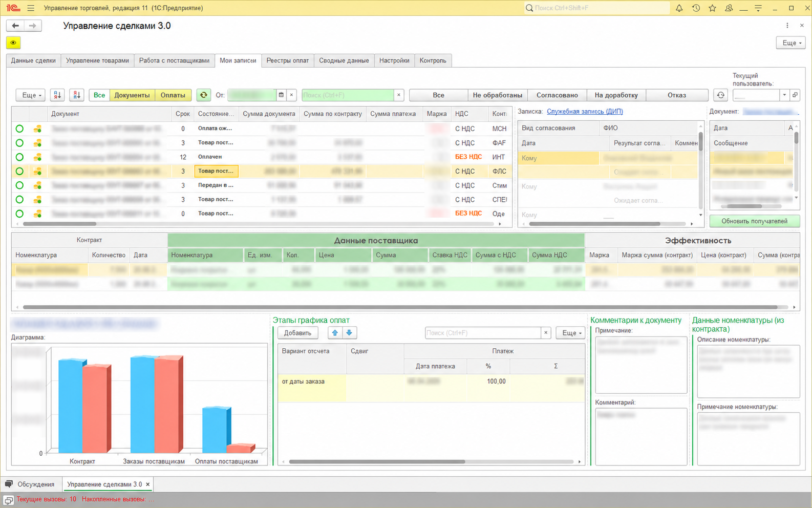This screenshot has height=508, width=812.
Task: Open the Служебная запись (ДИП) link
Action: [x=585, y=111]
